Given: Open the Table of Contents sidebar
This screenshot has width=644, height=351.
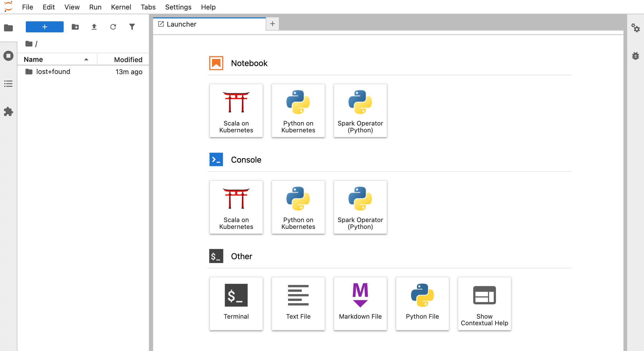Looking at the screenshot, I should [8, 84].
